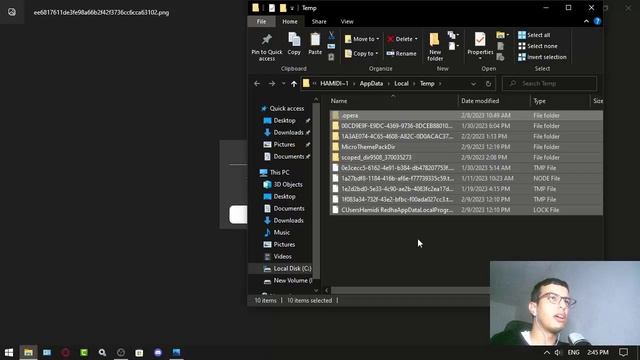Open the Windows Start menu
The height and width of the screenshot is (360, 640).
pyautogui.click(x=9, y=352)
